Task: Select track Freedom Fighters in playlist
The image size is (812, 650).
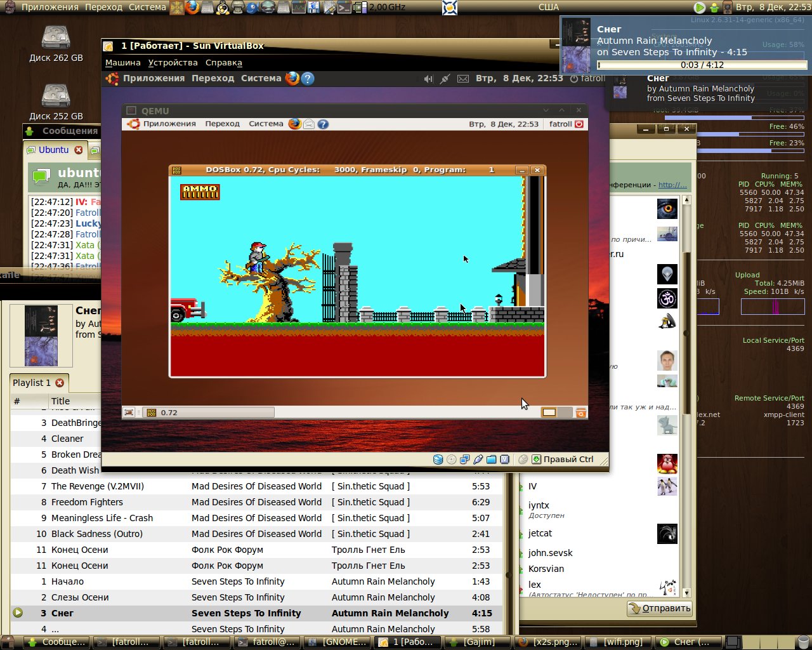Action: pyautogui.click(x=256, y=502)
